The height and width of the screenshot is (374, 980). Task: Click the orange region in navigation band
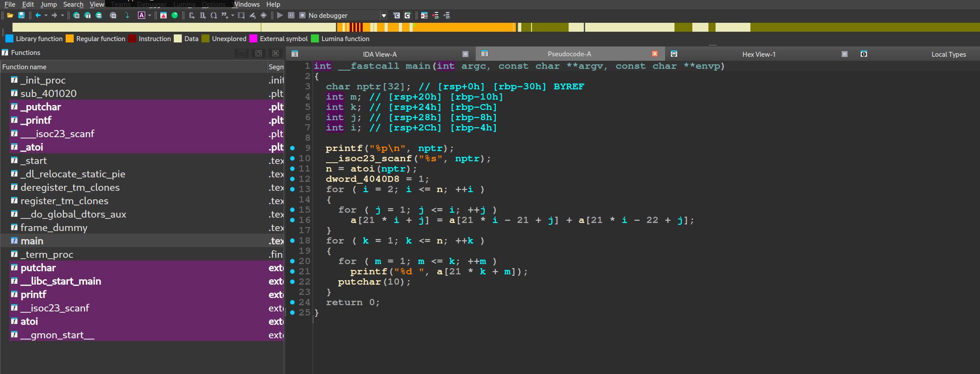point(465,27)
